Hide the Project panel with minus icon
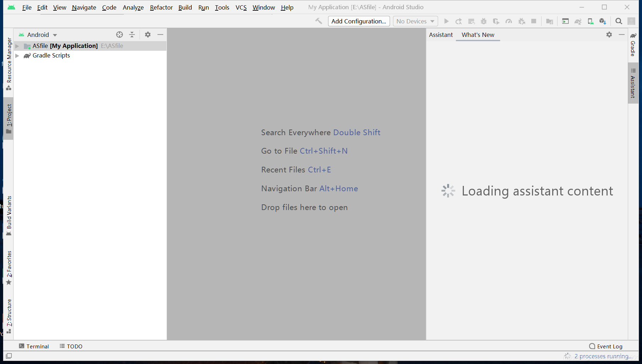The height and width of the screenshot is (364, 642). (160, 34)
